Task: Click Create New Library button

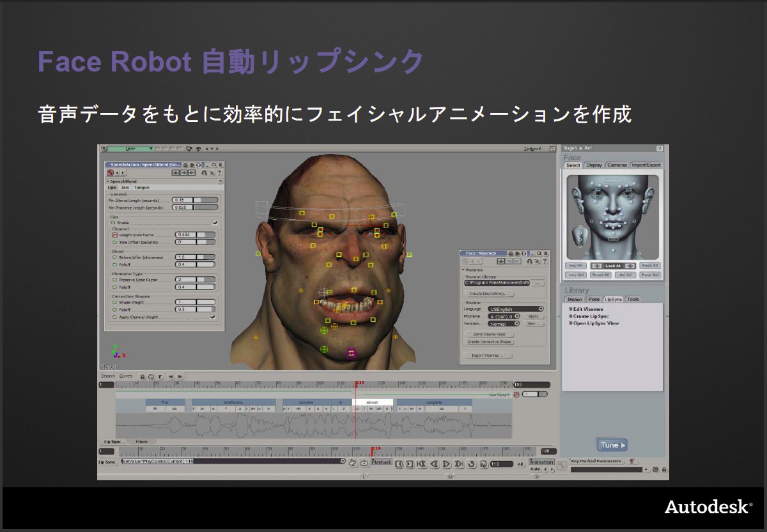Action: (x=489, y=294)
